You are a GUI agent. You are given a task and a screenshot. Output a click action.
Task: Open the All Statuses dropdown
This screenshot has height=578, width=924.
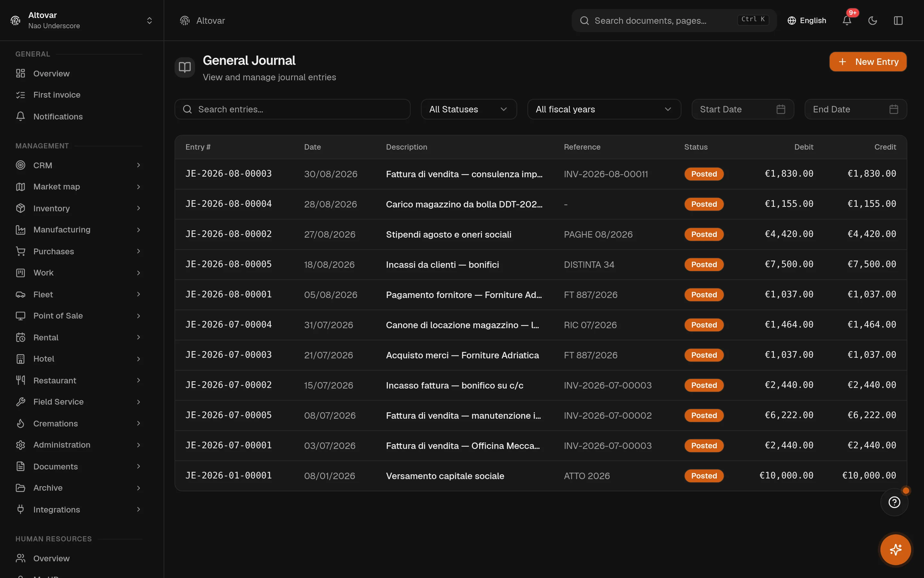point(469,109)
